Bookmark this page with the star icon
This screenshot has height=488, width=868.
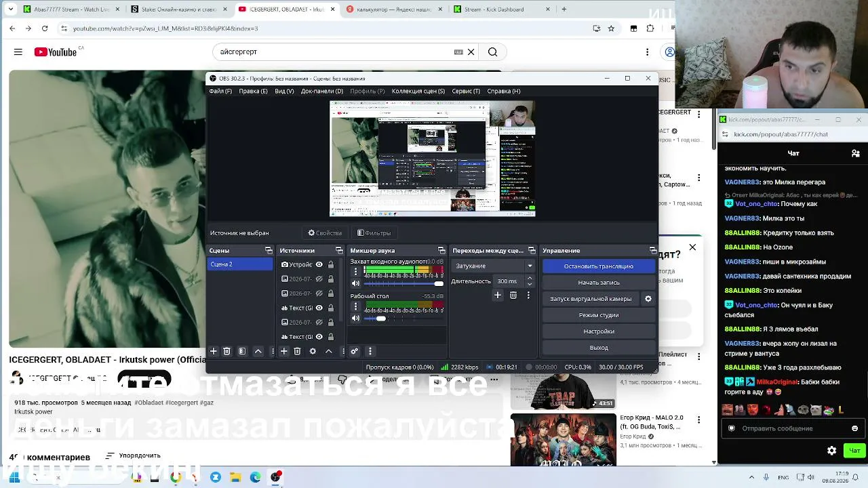(x=611, y=28)
